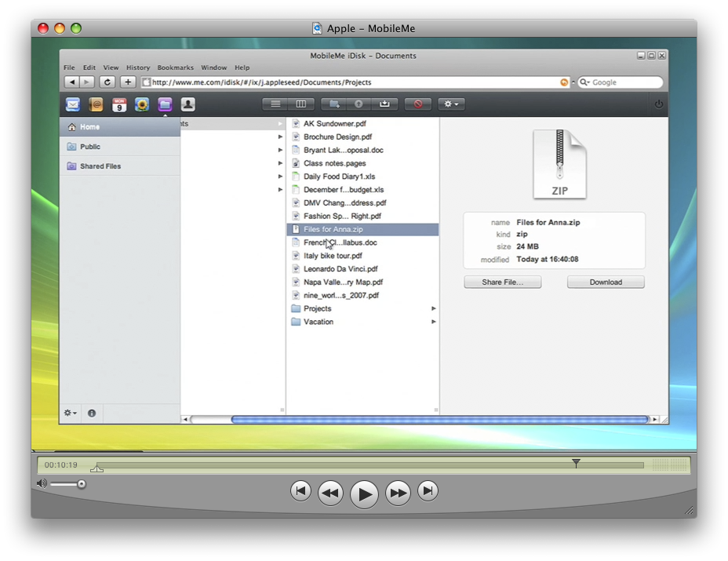728x561 pixels.
Task: Open the Window menu
Action: pos(214,67)
